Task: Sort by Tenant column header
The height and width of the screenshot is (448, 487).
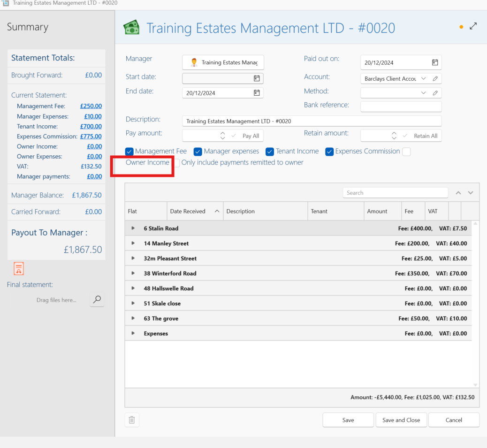Action: pos(336,211)
